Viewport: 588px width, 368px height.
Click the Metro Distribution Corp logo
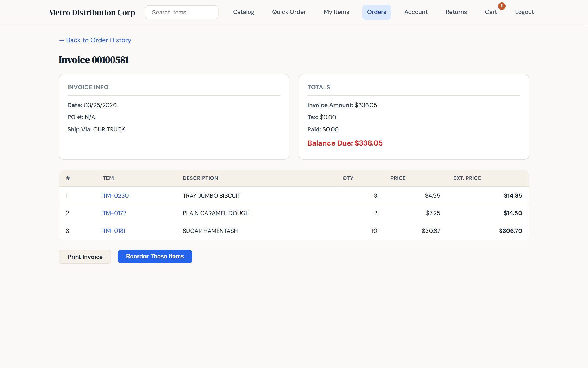click(x=92, y=12)
